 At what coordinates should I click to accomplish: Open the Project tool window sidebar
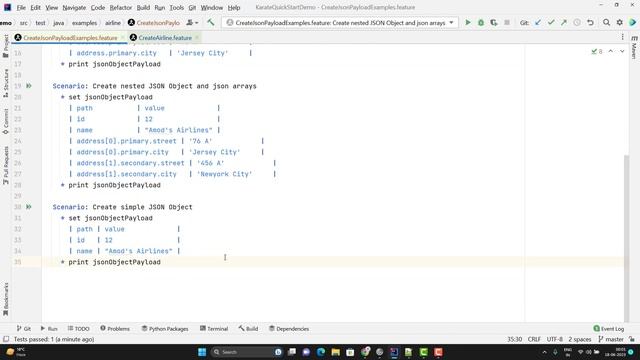6,46
